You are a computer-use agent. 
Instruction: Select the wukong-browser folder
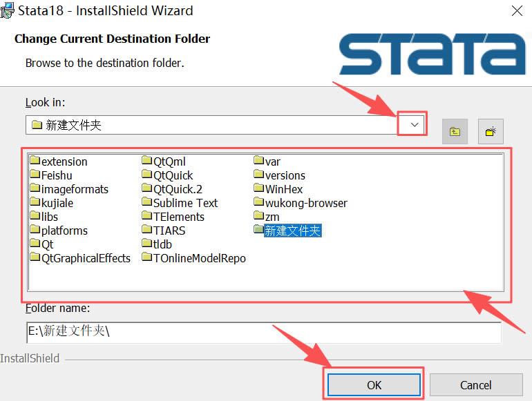pyautogui.click(x=305, y=203)
